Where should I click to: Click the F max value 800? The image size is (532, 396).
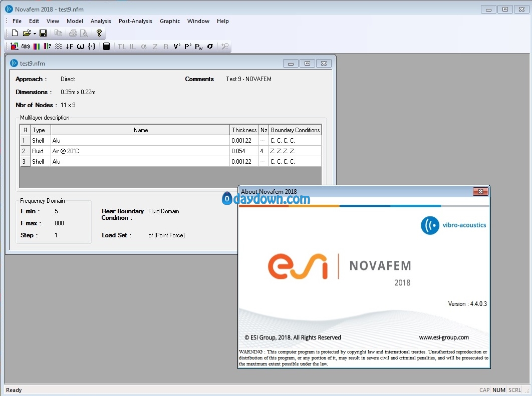[59, 223]
